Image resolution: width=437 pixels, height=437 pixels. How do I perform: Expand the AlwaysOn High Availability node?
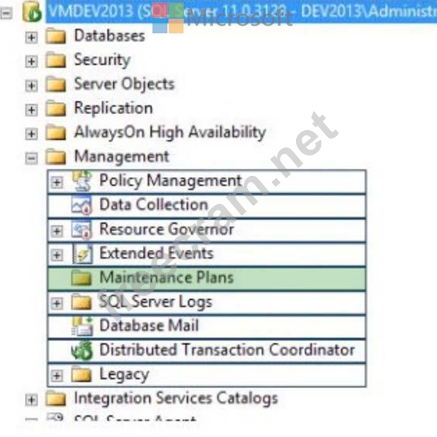[x=31, y=134]
